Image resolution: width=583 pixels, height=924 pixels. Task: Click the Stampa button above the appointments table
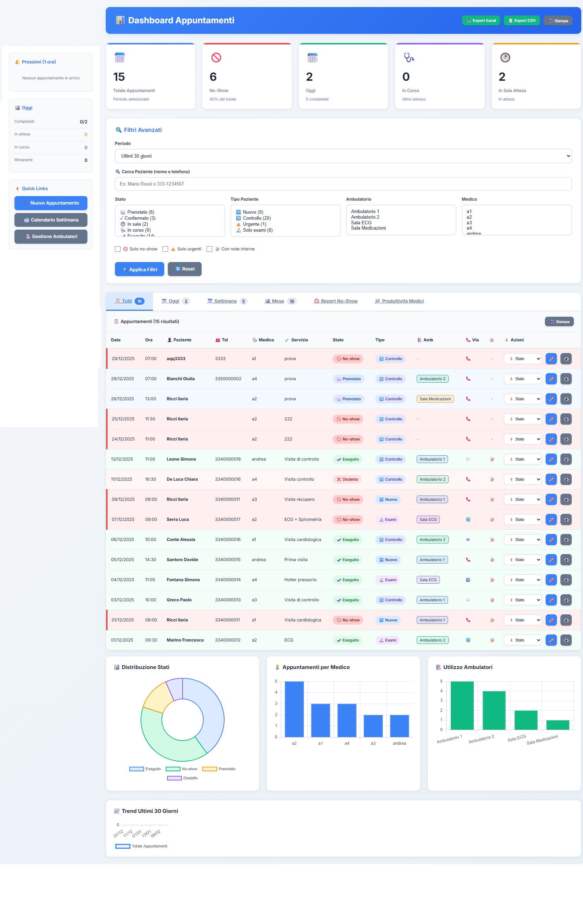coord(559,321)
